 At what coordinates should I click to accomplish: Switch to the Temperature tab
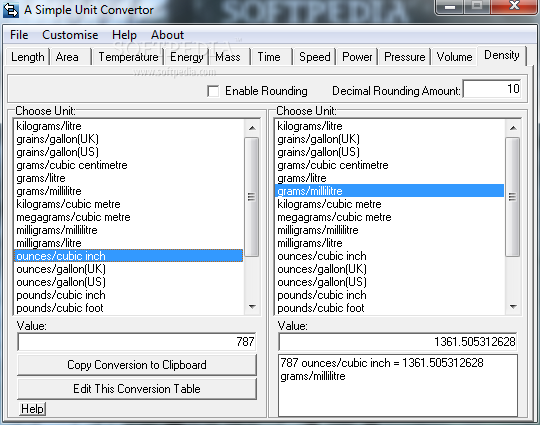pyautogui.click(x=128, y=57)
